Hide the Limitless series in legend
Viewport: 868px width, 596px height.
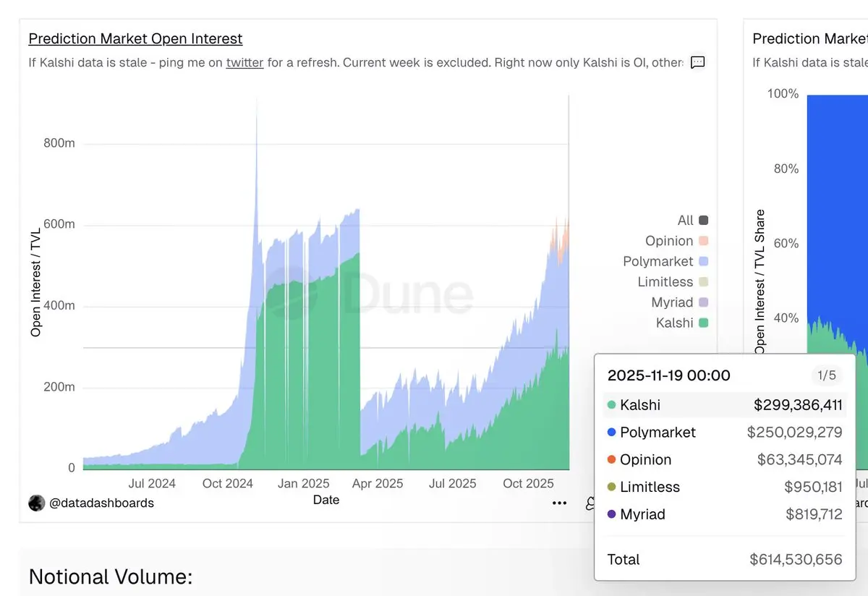[704, 282]
